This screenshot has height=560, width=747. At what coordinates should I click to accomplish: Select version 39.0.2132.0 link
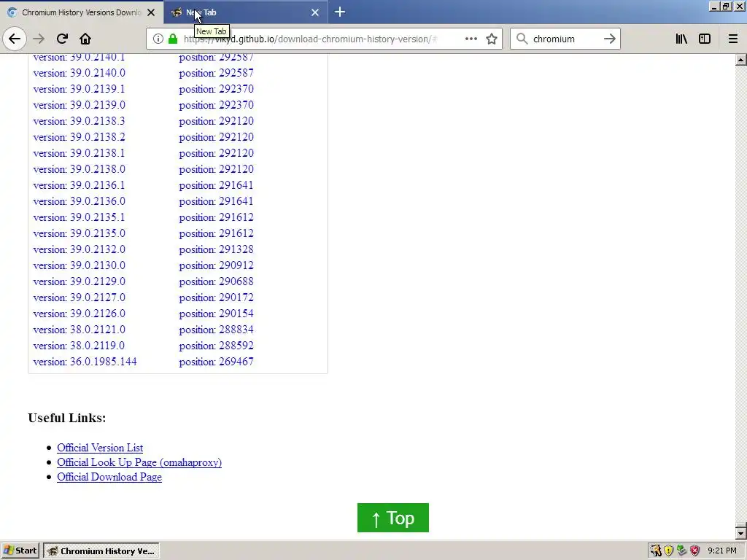(79, 249)
